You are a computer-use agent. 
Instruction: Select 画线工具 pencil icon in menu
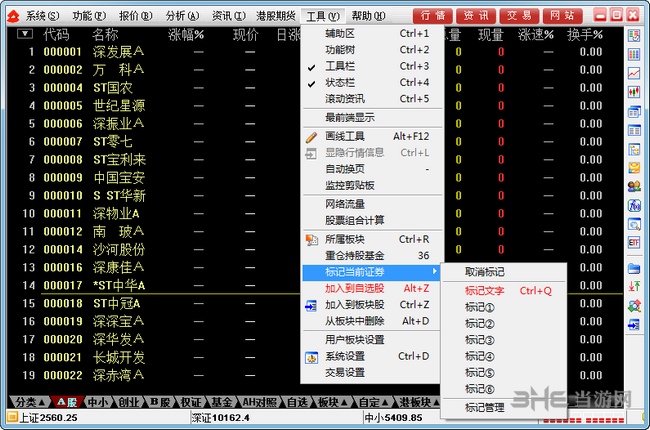click(x=311, y=137)
